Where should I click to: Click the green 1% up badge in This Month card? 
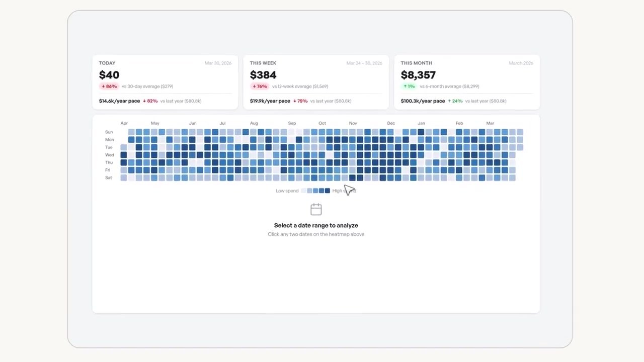[409, 86]
